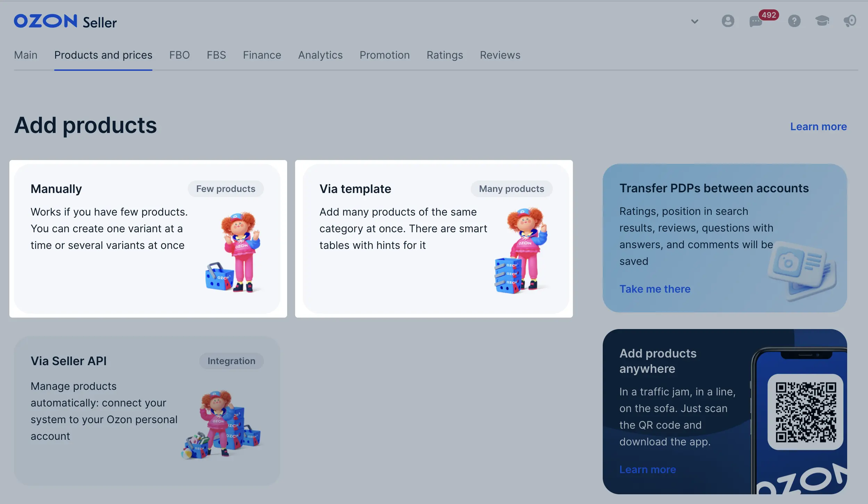Expand Finance menu navigation item
The width and height of the screenshot is (868, 504).
261,54
